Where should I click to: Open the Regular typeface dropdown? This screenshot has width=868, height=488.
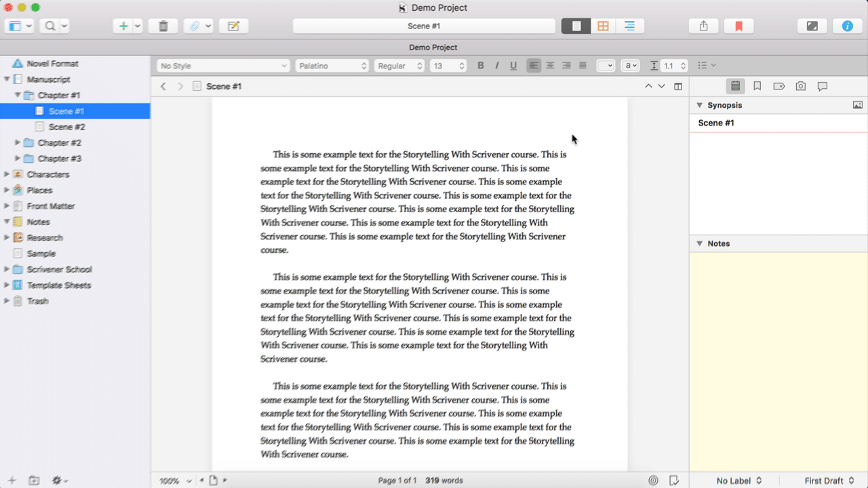(x=399, y=66)
